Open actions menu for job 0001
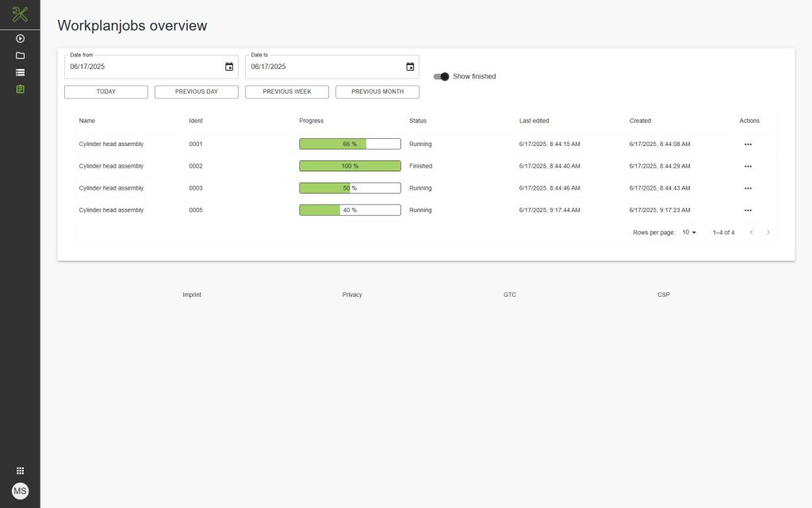 point(748,144)
